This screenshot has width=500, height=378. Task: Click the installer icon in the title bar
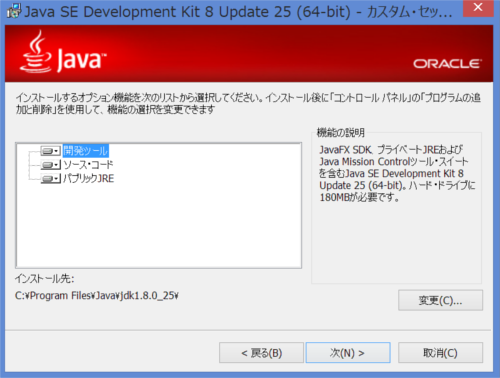tap(14, 11)
